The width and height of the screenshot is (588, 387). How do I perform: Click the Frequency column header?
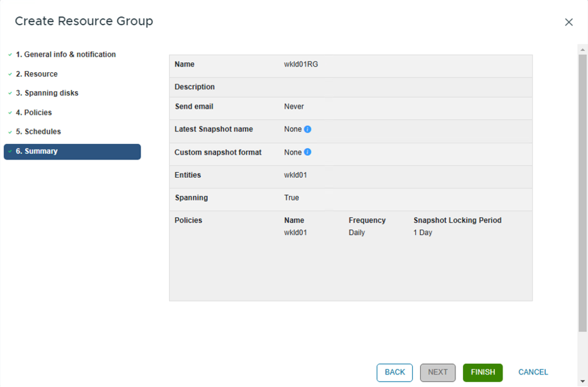point(367,221)
